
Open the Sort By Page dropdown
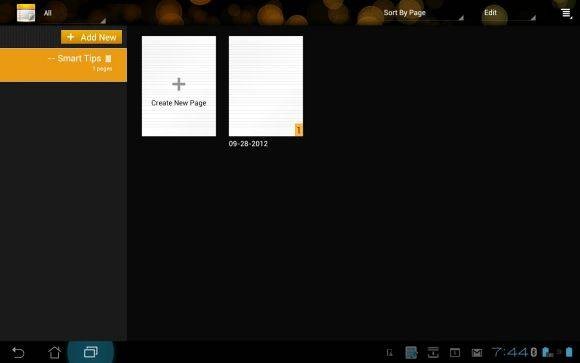pos(423,13)
